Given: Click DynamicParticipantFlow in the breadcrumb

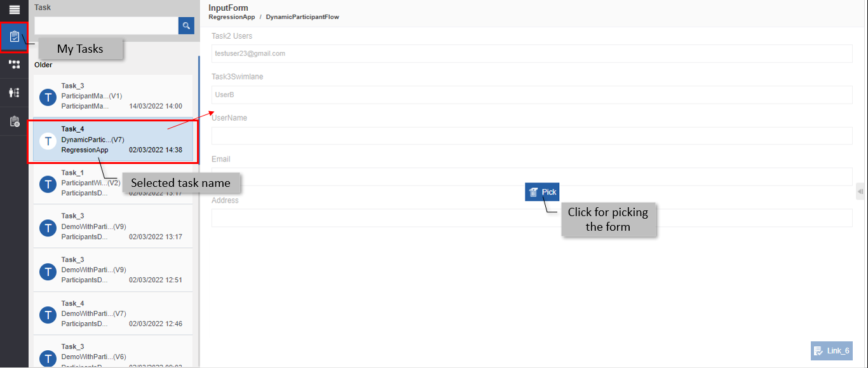Looking at the screenshot, I should (x=302, y=17).
